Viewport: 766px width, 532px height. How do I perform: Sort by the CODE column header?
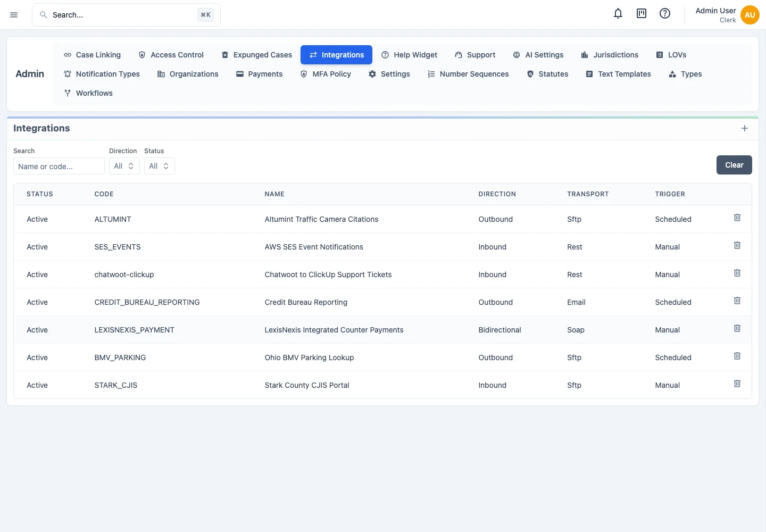tap(104, 194)
